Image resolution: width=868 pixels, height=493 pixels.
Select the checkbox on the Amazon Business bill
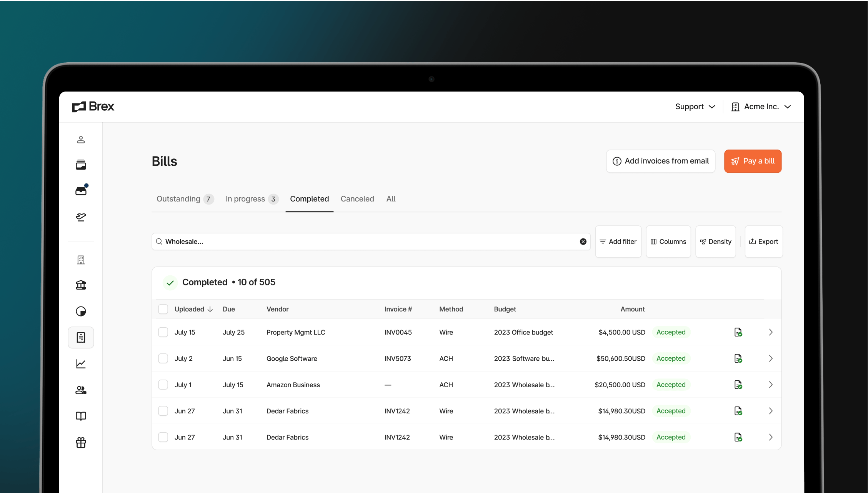point(163,385)
